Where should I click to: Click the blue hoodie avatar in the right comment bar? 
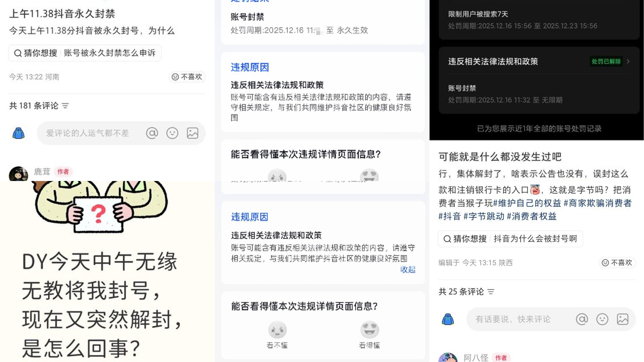[x=448, y=319]
